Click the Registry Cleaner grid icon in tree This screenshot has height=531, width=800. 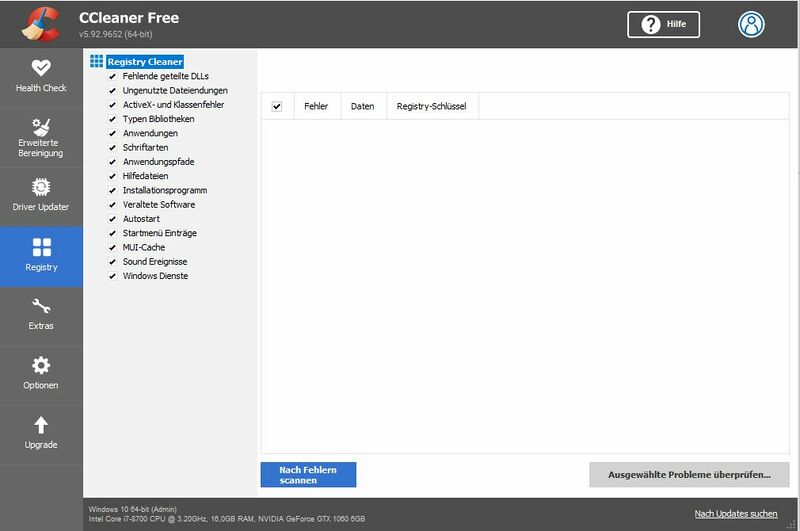96,61
